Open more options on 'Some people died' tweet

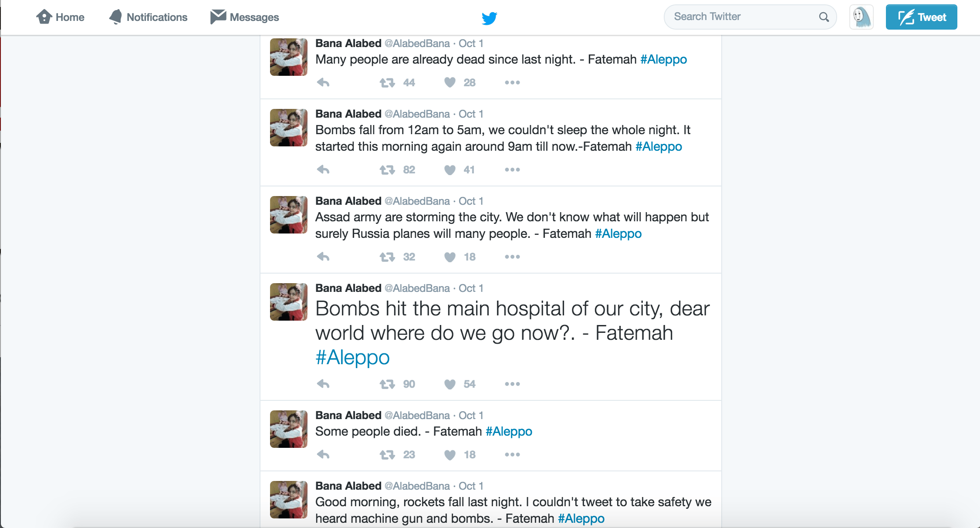512,454
